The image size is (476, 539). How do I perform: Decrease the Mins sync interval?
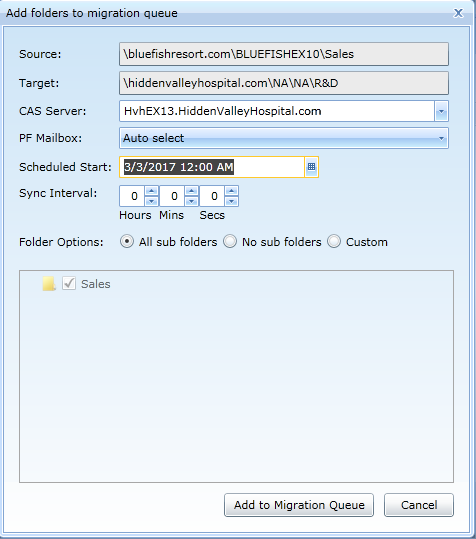point(191,201)
